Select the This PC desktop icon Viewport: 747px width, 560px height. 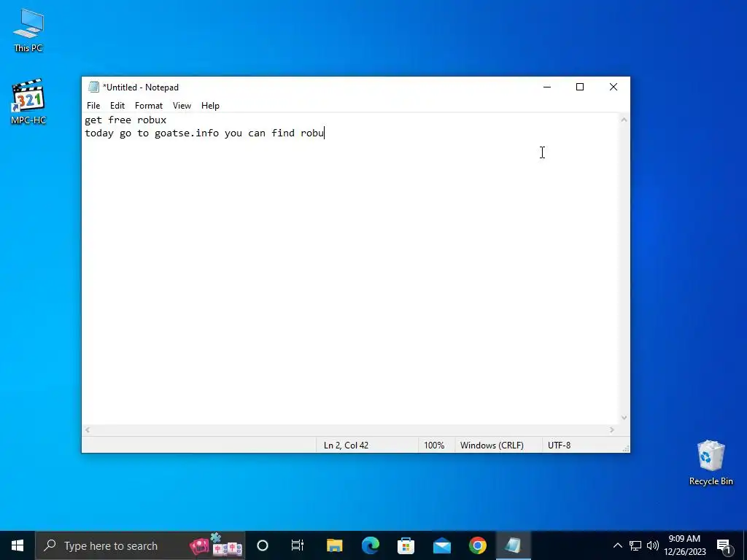coord(28,31)
